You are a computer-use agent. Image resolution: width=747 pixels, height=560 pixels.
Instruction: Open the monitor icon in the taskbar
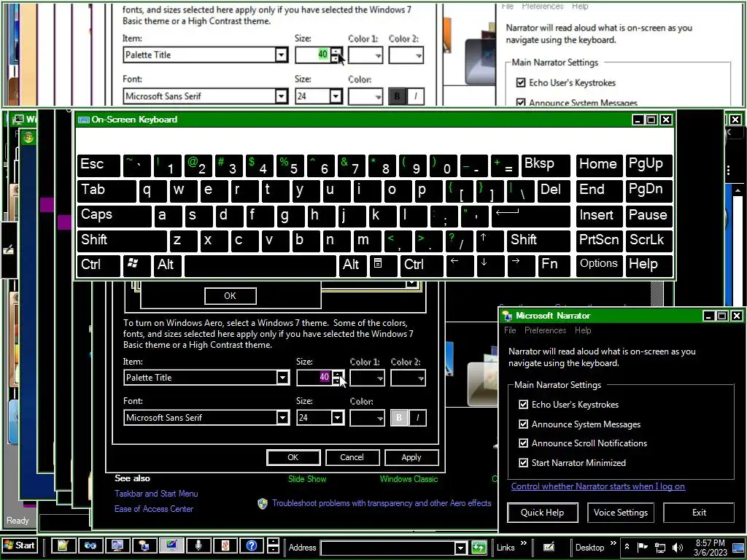point(117,546)
